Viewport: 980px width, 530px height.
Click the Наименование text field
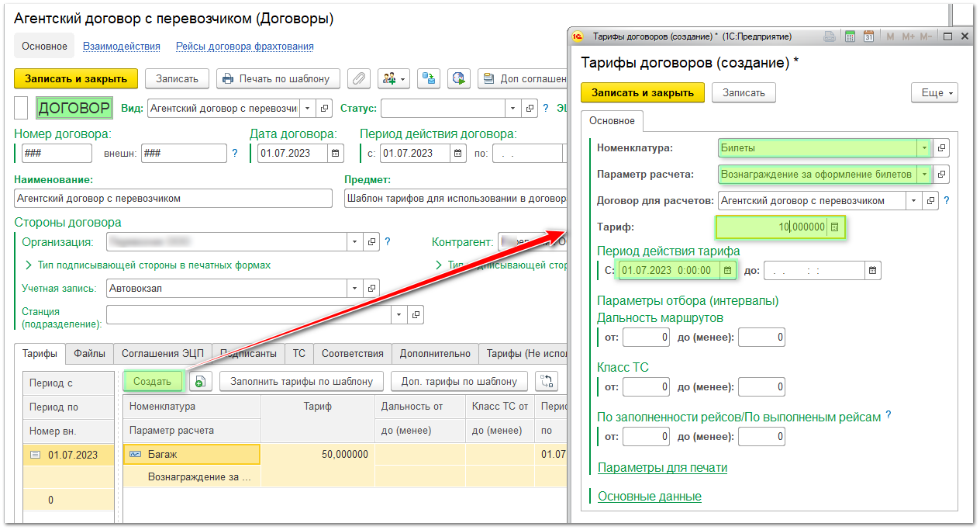coord(173,199)
